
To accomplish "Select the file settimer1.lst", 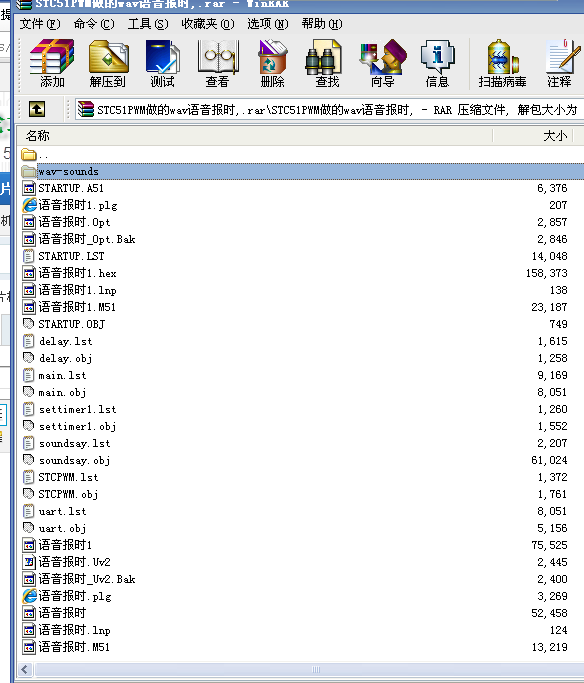I will click(78, 409).
